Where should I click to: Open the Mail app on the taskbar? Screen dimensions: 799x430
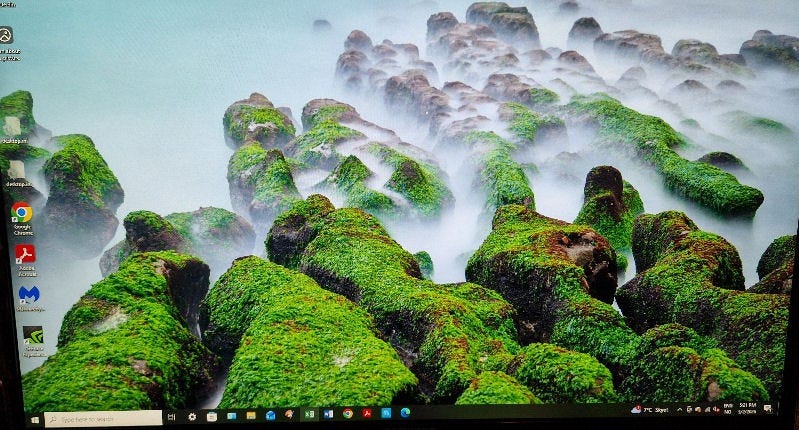(x=271, y=415)
